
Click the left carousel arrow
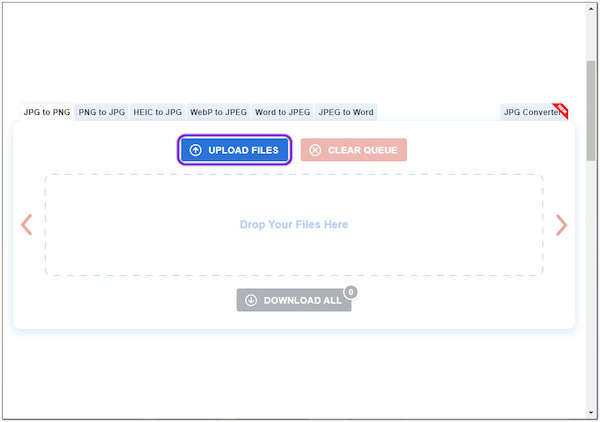[26, 225]
